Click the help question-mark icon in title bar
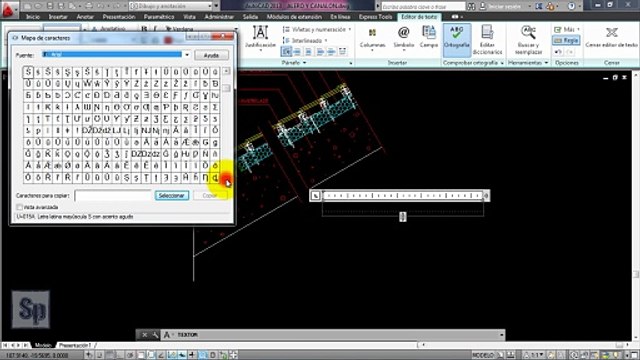The image size is (640, 360). tap(571, 6)
